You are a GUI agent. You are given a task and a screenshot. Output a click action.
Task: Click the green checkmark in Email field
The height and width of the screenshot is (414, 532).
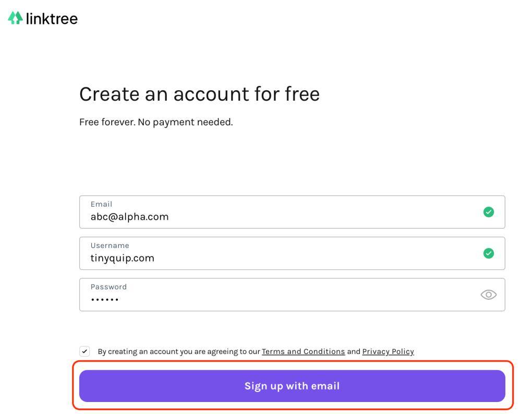coord(488,212)
